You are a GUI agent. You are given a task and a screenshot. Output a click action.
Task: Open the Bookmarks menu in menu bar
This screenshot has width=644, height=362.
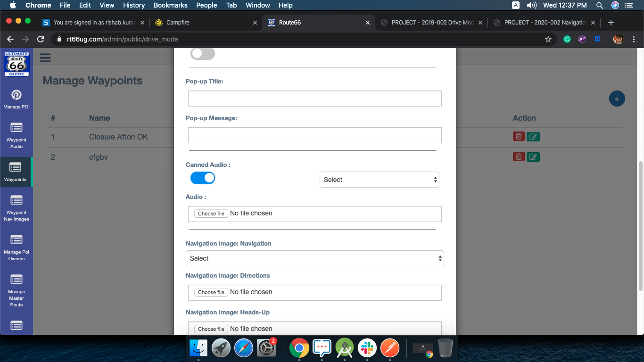point(170,5)
